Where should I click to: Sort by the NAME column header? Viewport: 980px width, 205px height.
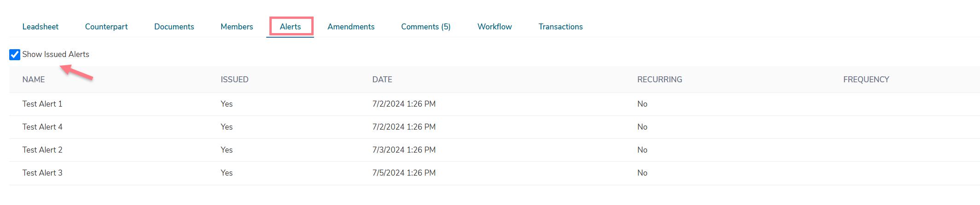(34, 80)
